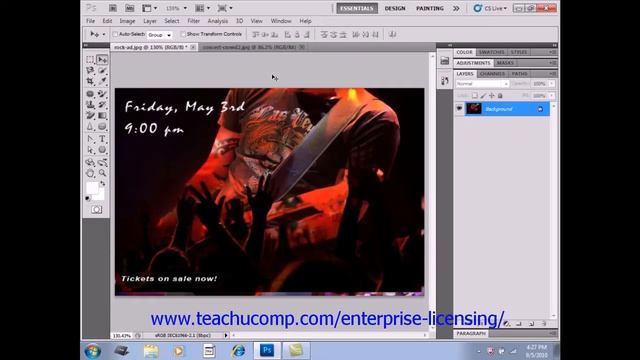Select the Eraser tool
The height and width of the screenshot is (360, 640).
click(x=90, y=116)
